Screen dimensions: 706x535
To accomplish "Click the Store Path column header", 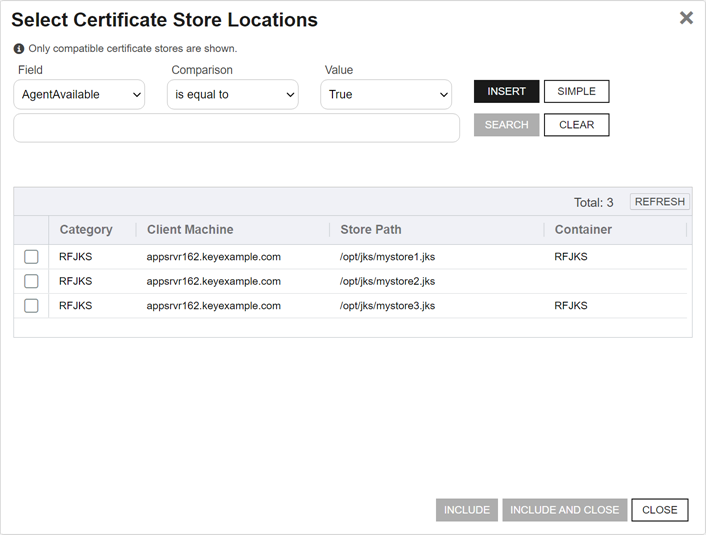I will pos(371,230).
